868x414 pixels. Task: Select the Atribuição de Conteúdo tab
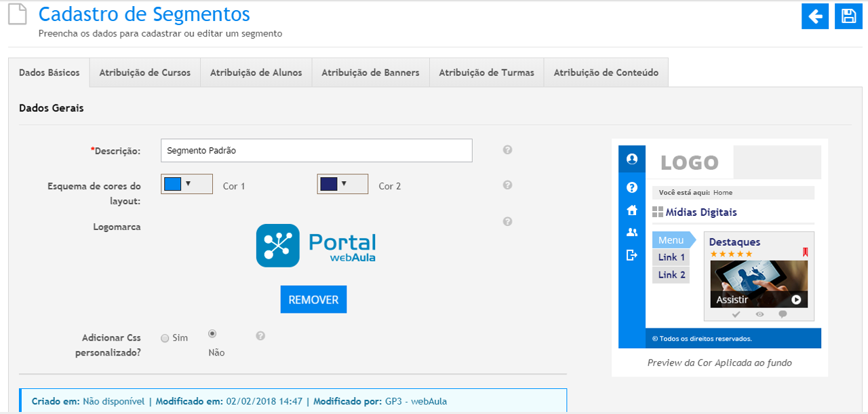pyautogui.click(x=606, y=73)
